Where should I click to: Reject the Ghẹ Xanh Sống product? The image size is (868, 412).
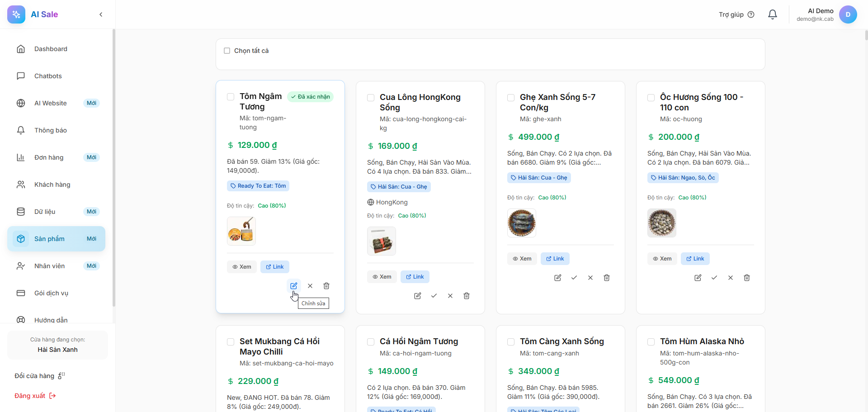pyautogui.click(x=590, y=278)
